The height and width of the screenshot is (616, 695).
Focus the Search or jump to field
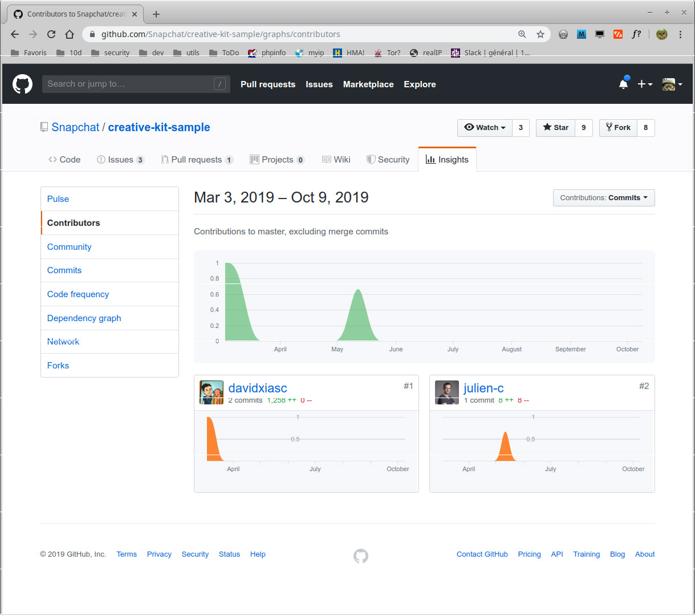(x=136, y=84)
